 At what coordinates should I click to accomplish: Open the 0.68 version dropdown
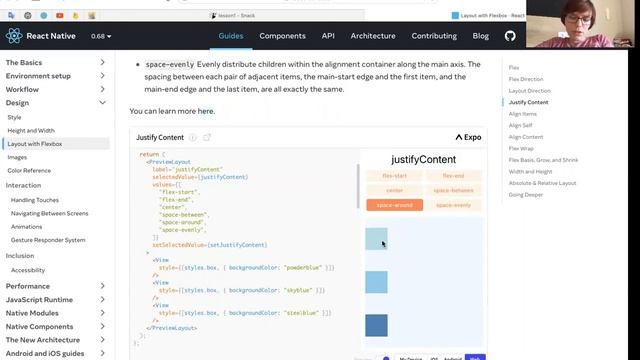101,36
